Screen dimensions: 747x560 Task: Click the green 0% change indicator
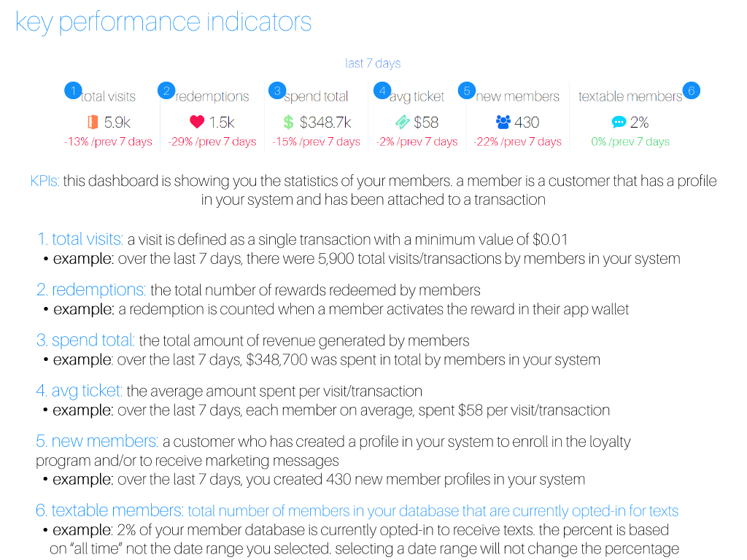pos(629,141)
